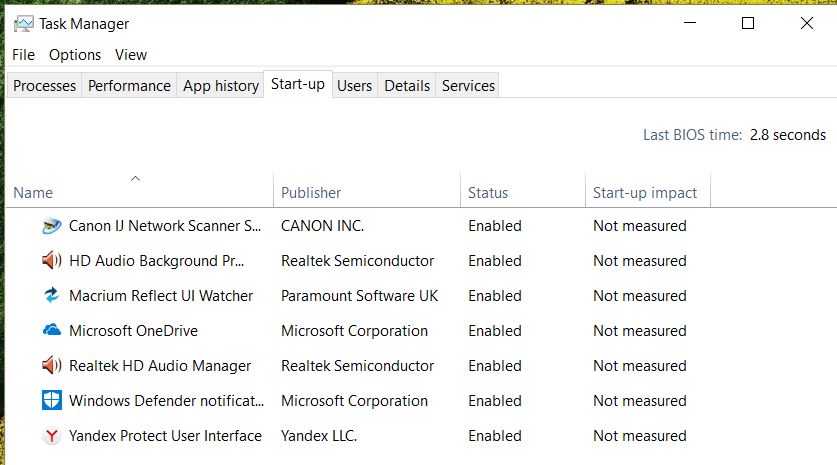
Task: Sort by the Name column header
Action: (140, 192)
